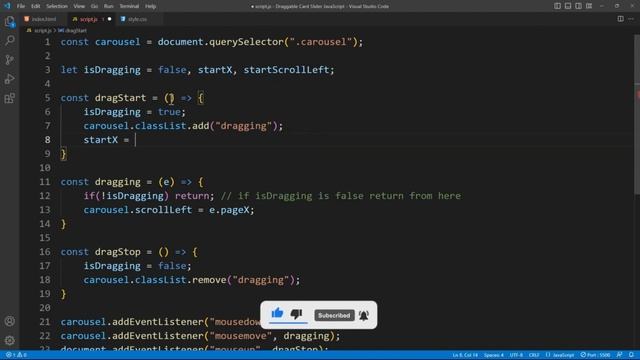This screenshot has width=640, height=360.
Task: Open the Go menu
Action: pyautogui.click(x=94, y=6)
